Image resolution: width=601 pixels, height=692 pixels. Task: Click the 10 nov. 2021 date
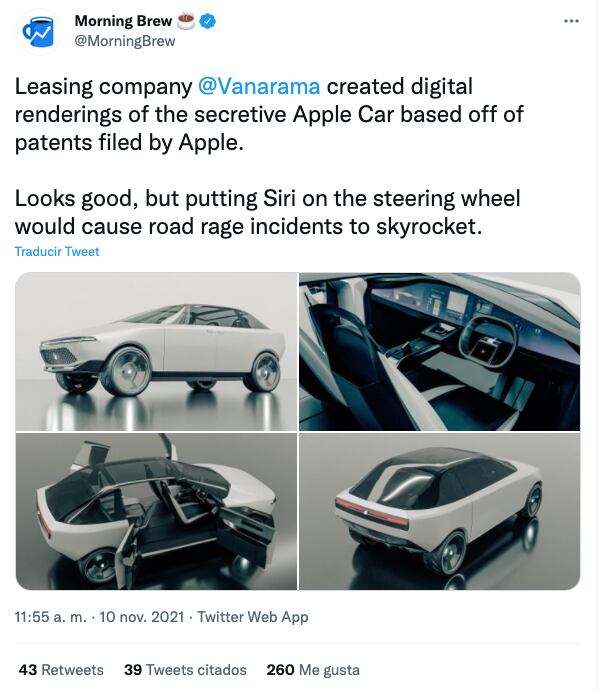(140, 617)
